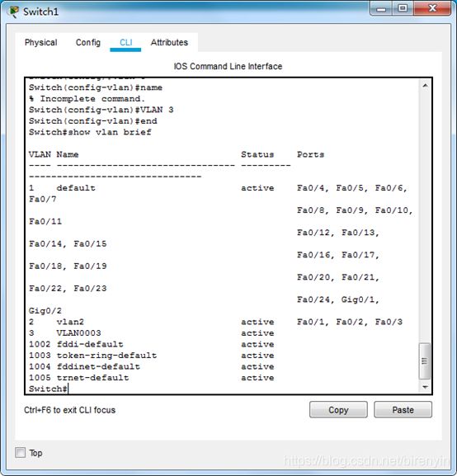
Task: Open the Attributes tab
Action: point(169,43)
